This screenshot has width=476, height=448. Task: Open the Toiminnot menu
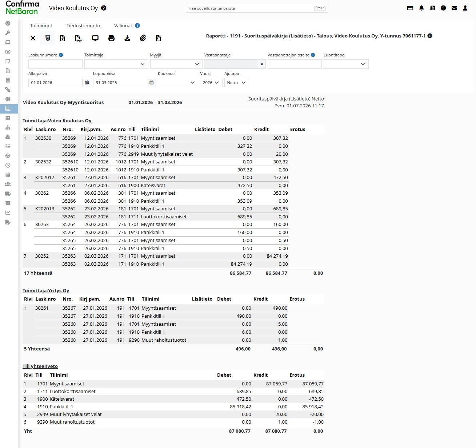click(41, 25)
